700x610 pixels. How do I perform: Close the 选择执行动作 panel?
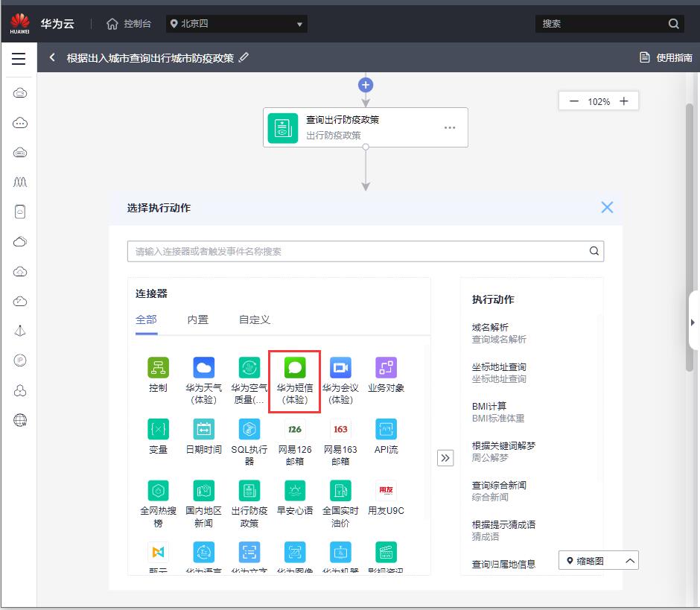pyautogui.click(x=607, y=207)
